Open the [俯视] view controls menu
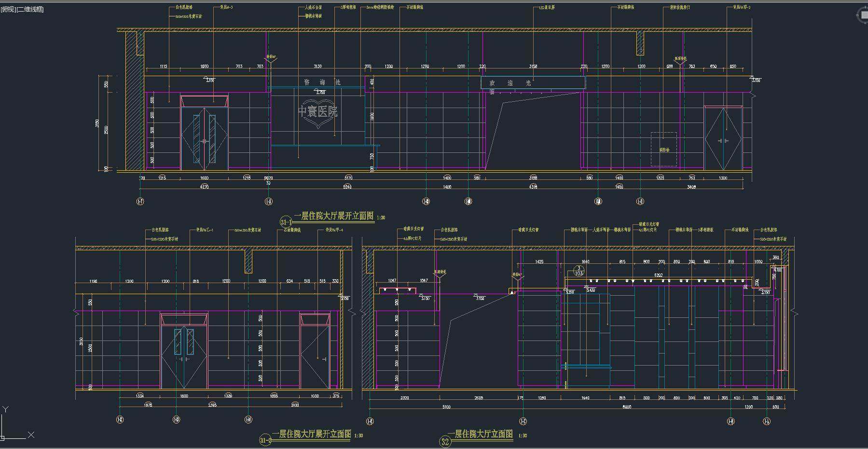The image size is (868, 449). point(8,9)
